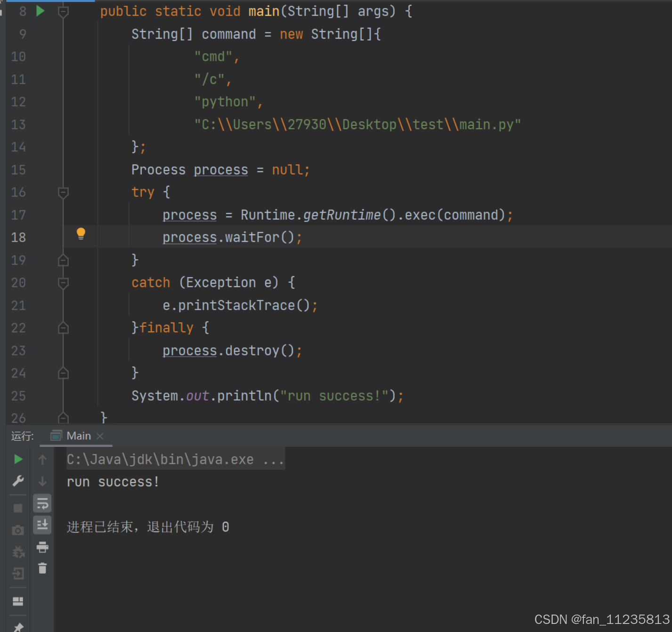Toggle soft-wrap in the console
672x632 pixels.
point(42,503)
